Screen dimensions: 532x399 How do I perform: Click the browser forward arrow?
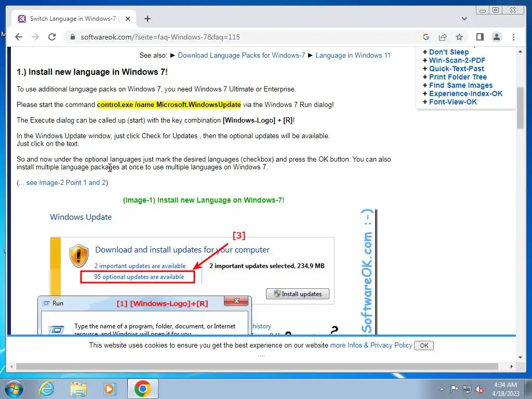[x=35, y=37]
